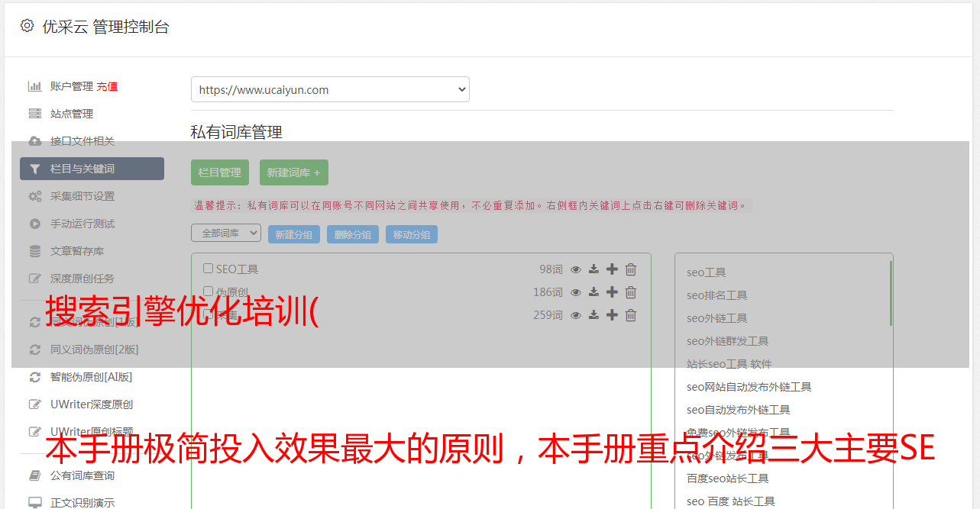Click the 新建分组 button

pos(294,234)
